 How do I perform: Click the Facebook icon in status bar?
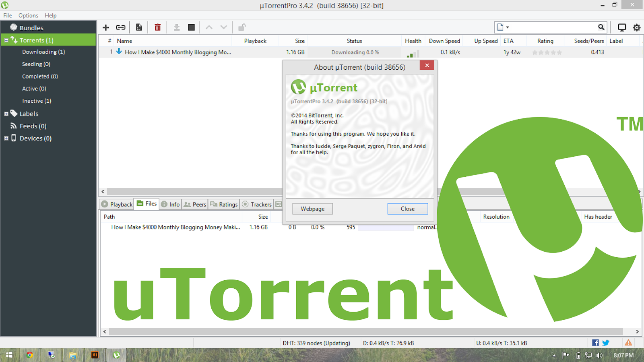pos(595,343)
